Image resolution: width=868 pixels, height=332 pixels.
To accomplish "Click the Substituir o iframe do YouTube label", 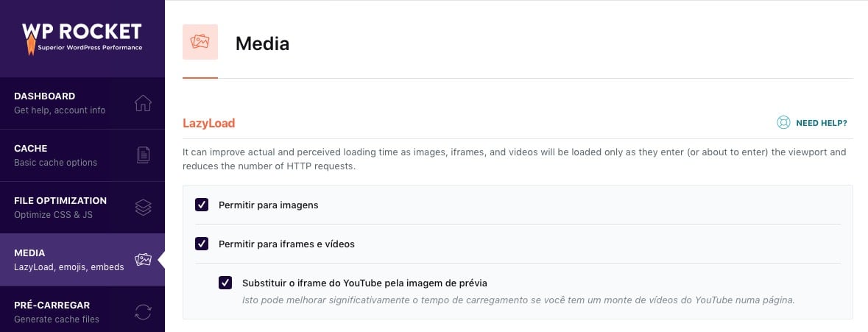I will pyautogui.click(x=364, y=283).
